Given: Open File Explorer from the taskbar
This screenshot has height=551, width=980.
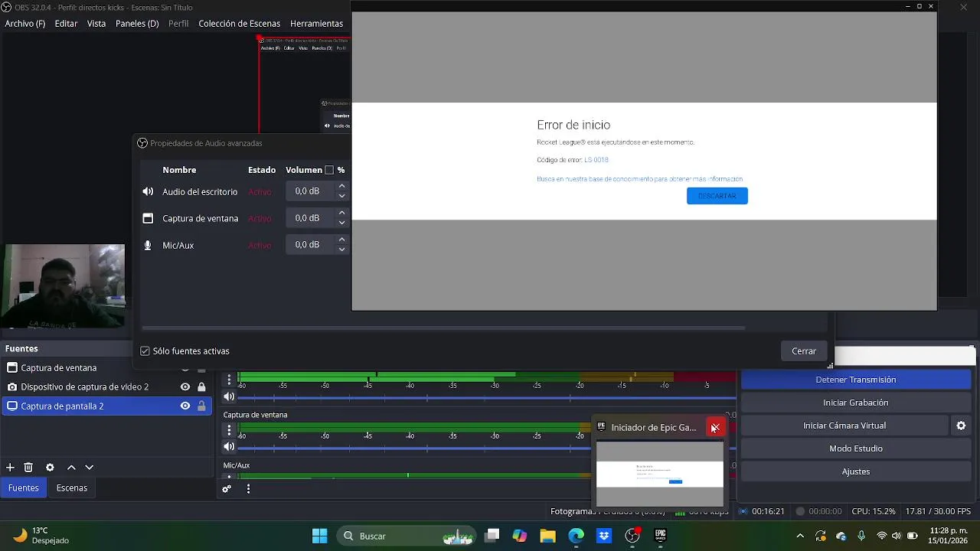Looking at the screenshot, I should coord(547,536).
